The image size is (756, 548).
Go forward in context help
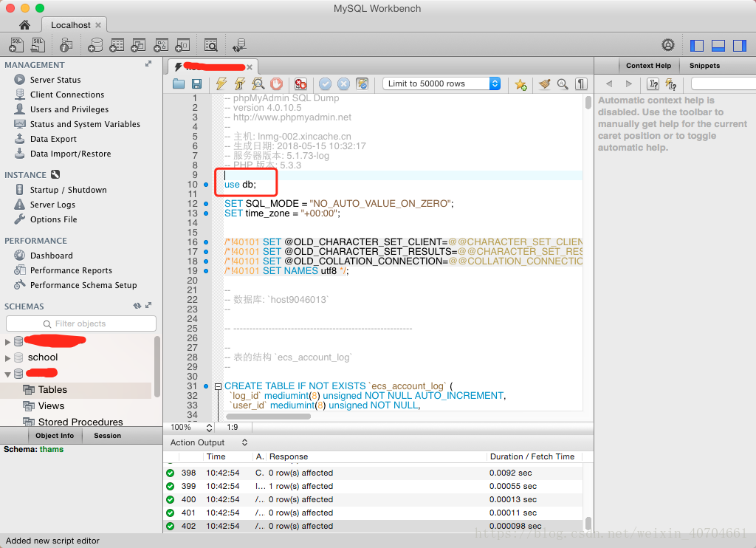pos(628,84)
